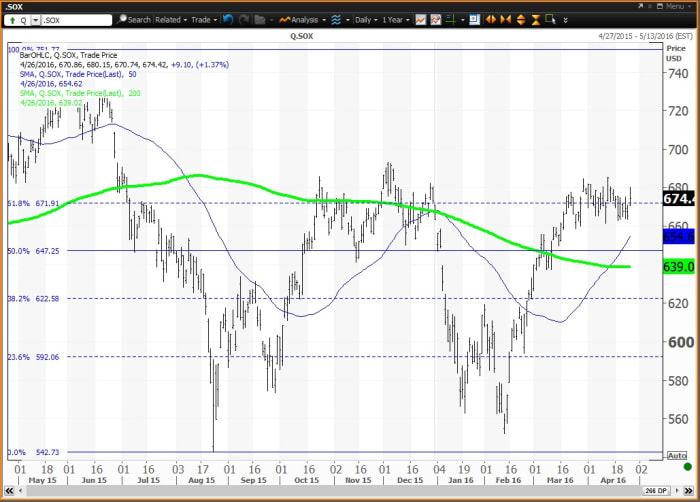The width and height of the screenshot is (700, 502).
Task: Open the Analysis dropdown menu
Action: click(302, 20)
